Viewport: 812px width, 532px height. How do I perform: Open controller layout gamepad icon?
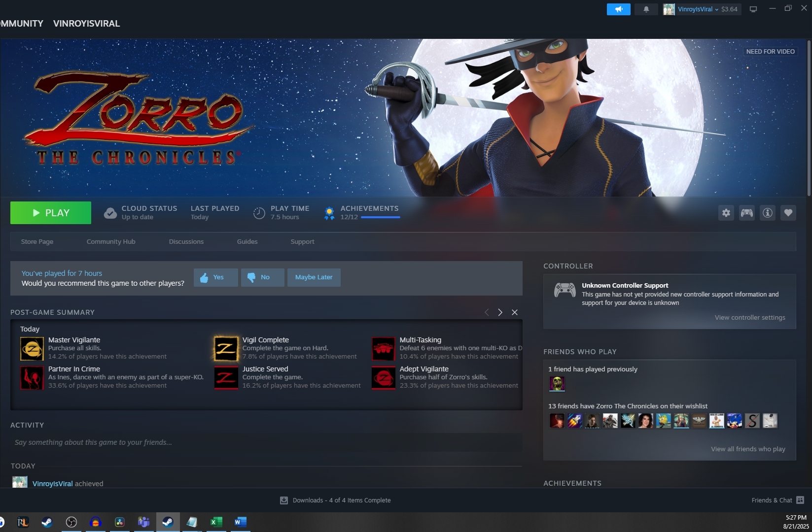[x=747, y=213]
